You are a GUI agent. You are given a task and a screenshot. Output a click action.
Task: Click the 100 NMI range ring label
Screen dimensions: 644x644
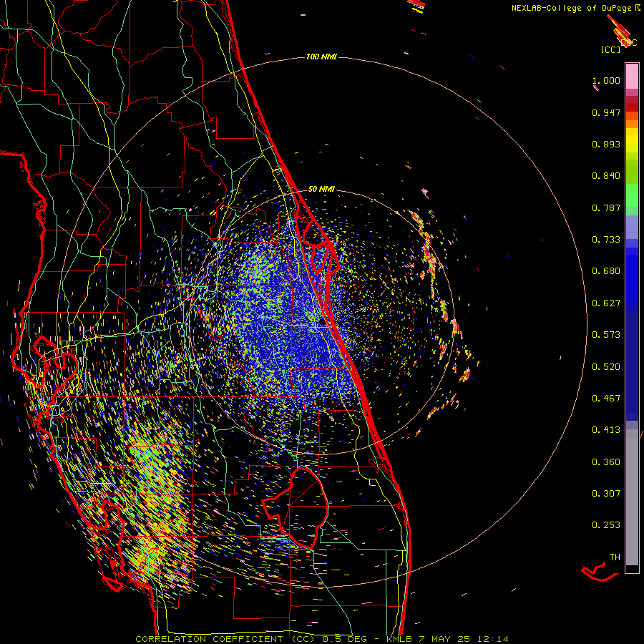[321, 57]
